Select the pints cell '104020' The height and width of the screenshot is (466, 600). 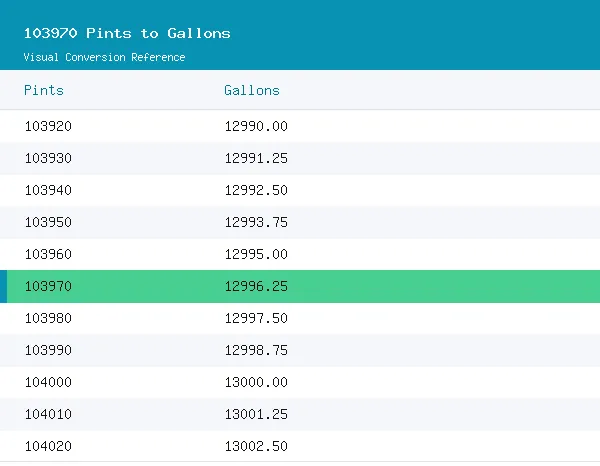48,446
